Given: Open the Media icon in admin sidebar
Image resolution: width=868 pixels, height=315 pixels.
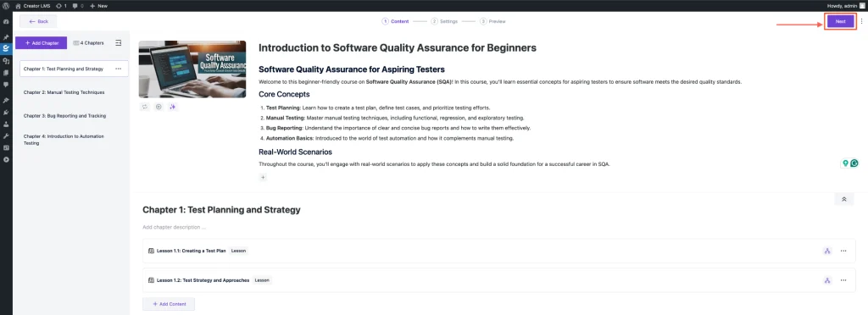Looking at the screenshot, I should pyautogui.click(x=6, y=61).
